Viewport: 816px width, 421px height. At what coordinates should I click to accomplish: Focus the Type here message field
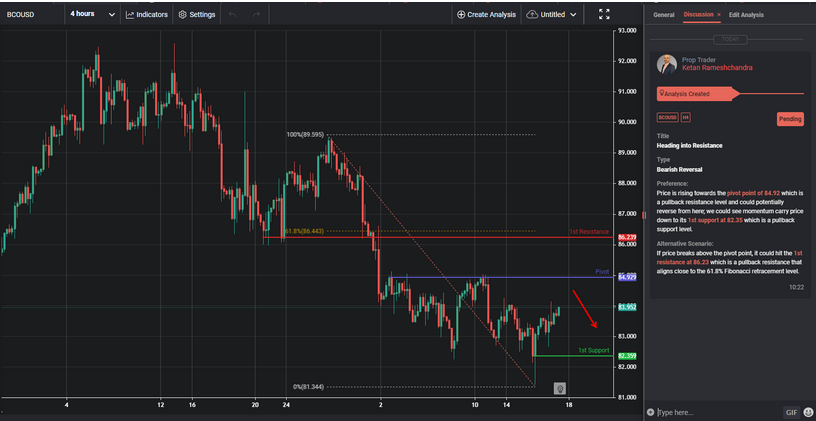718,412
